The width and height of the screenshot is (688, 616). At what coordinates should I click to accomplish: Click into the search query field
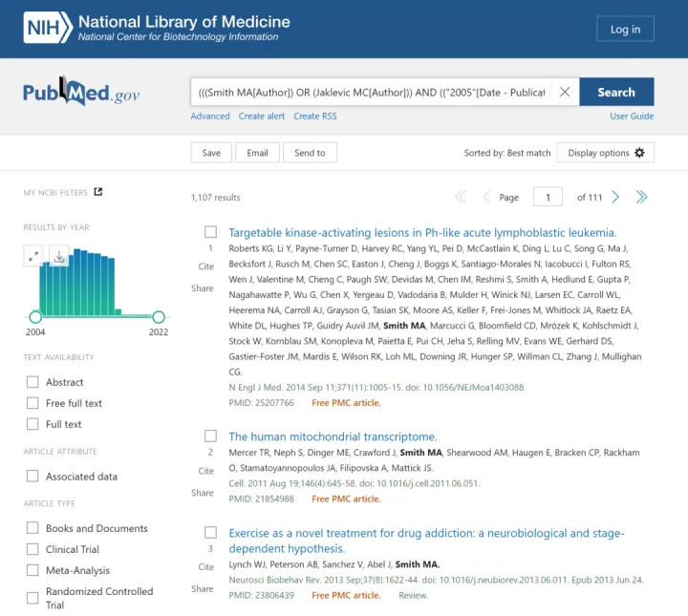(372, 92)
